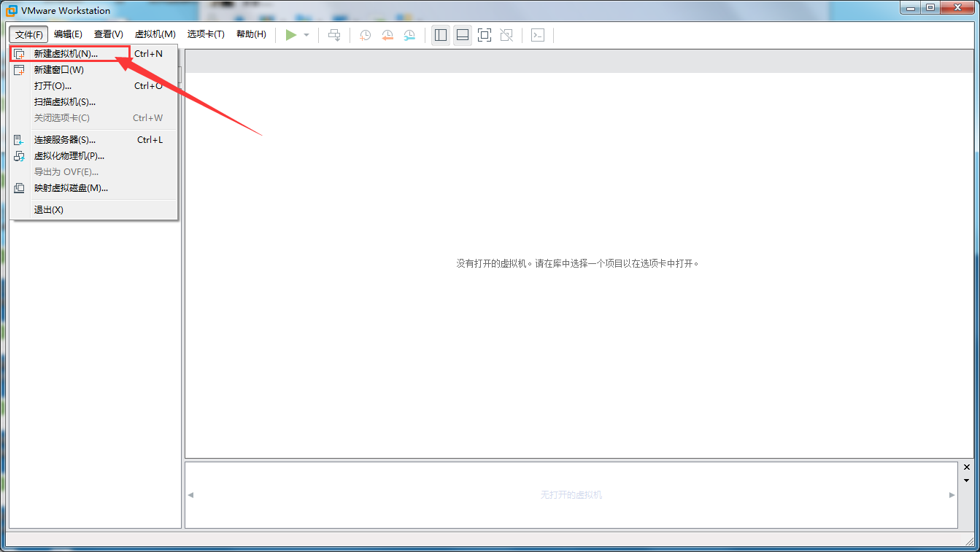Take a snapshot with the clock-plus toolbar icon
The width and height of the screenshot is (980, 552).
[x=365, y=35]
